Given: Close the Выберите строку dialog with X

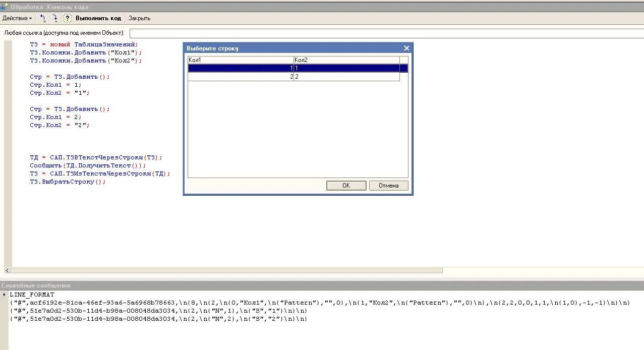Looking at the screenshot, I should [x=406, y=48].
